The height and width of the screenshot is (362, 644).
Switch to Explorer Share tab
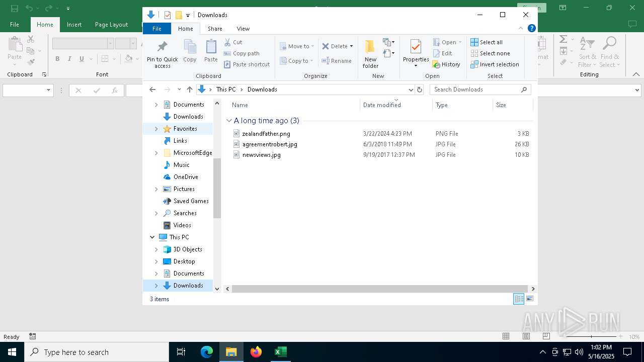click(215, 29)
